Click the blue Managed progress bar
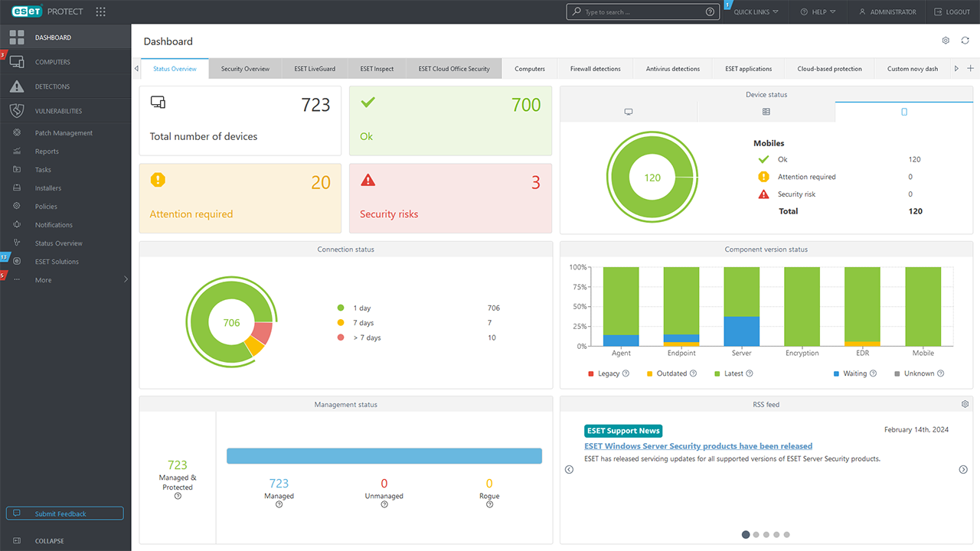The height and width of the screenshot is (551, 980). coord(384,455)
